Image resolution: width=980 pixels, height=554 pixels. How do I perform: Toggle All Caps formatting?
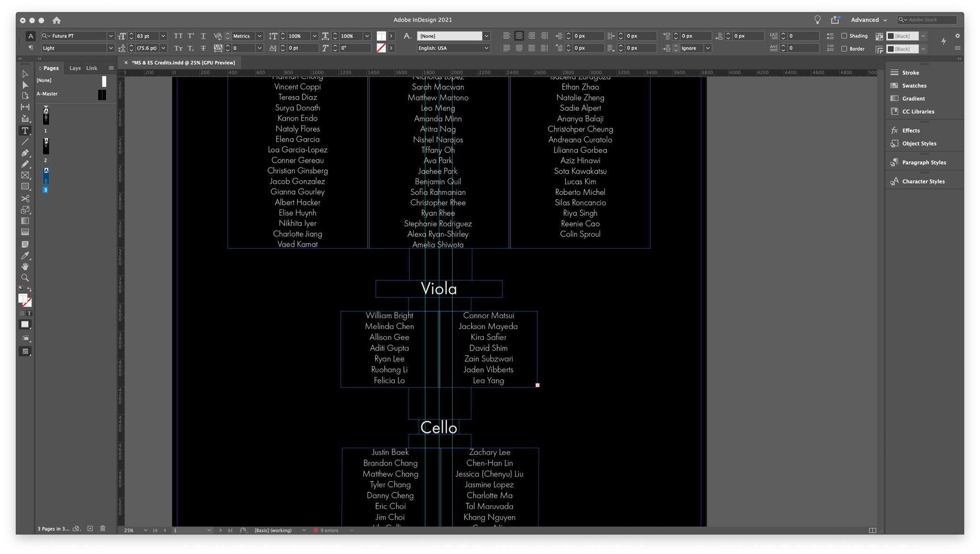click(178, 36)
